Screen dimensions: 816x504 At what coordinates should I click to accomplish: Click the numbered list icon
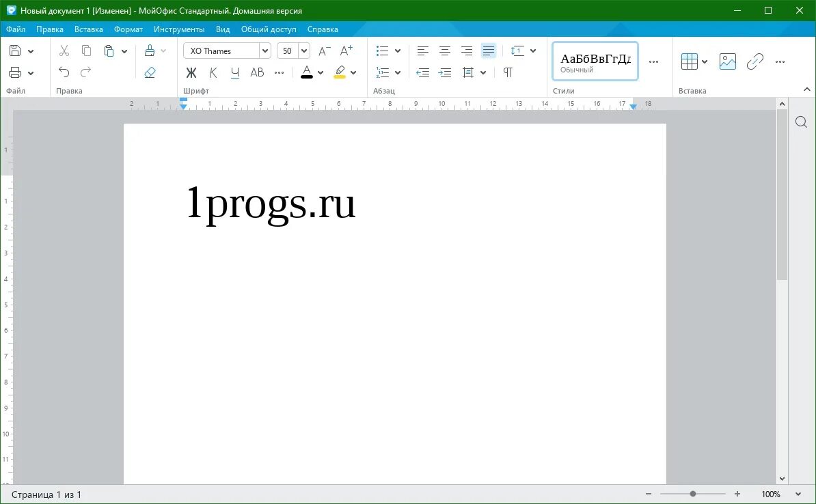383,72
